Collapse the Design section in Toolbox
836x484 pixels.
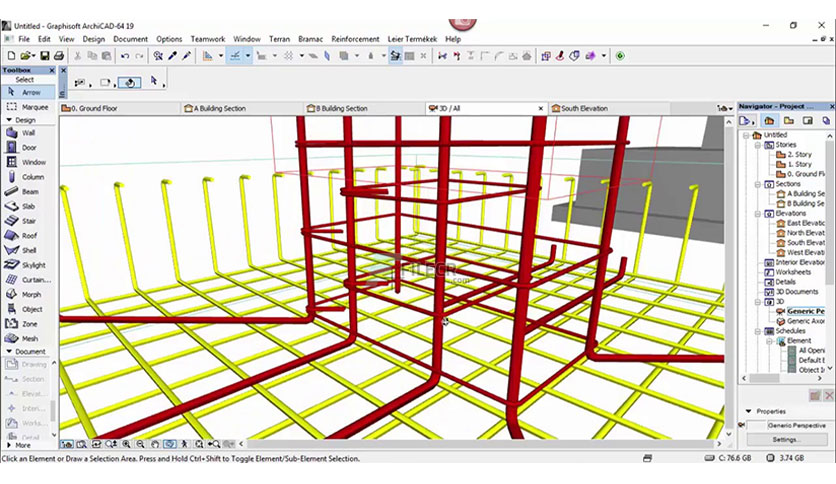(9, 120)
